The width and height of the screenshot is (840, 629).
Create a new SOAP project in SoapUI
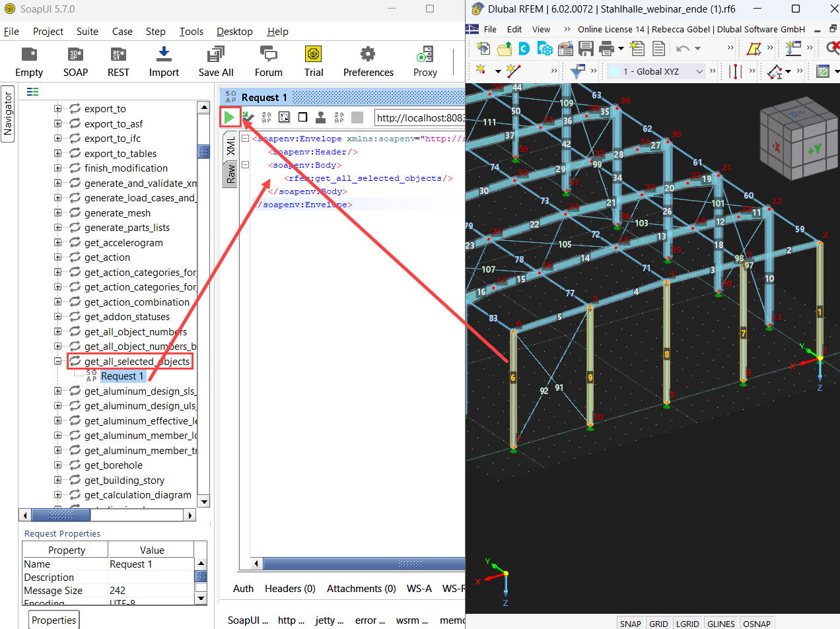tap(75, 61)
